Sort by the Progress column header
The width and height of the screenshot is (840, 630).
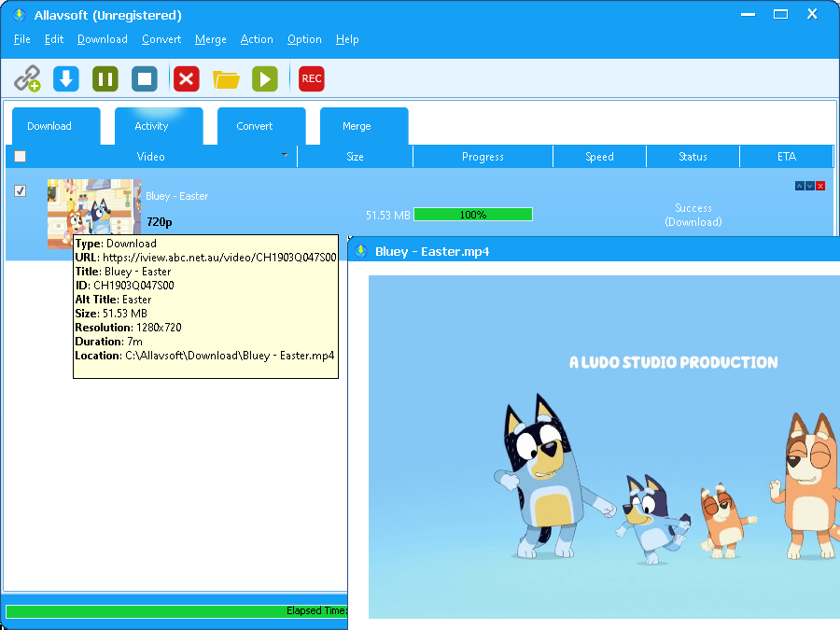click(483, 157)
